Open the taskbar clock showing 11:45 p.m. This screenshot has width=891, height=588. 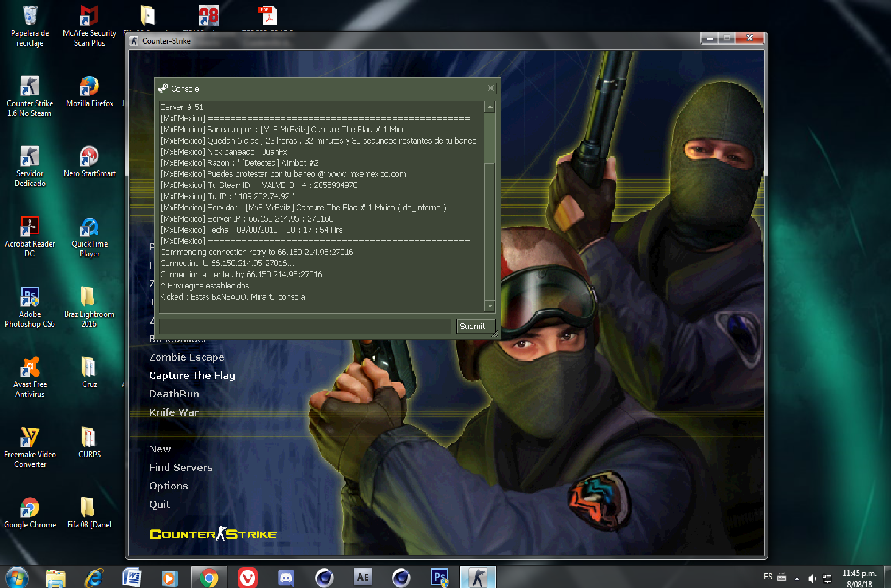[x=860, y=578]
